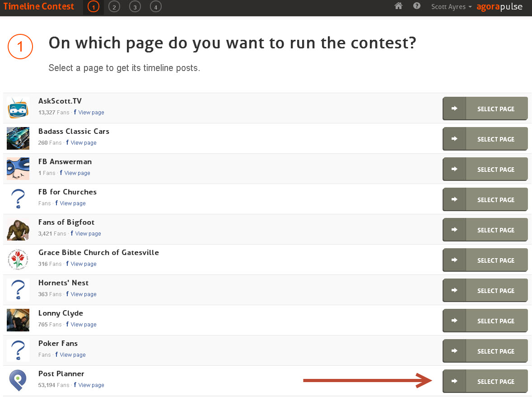
Task: Select step 4 in the contest wizard
Action: (x=155, y=6)
